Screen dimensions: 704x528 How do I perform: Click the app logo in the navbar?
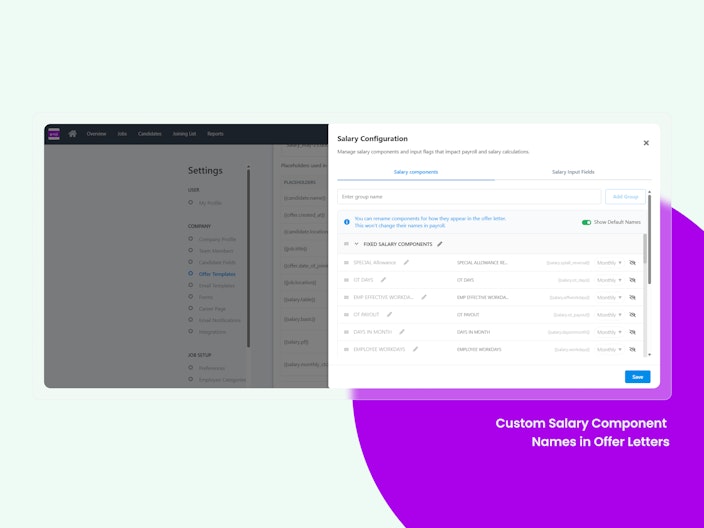(54, 134)
